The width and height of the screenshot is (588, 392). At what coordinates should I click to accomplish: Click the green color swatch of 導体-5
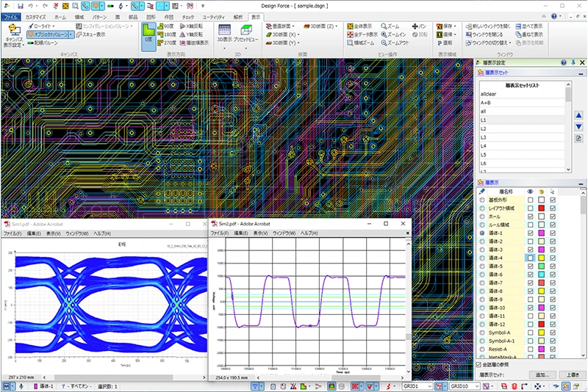click(542, 266)
